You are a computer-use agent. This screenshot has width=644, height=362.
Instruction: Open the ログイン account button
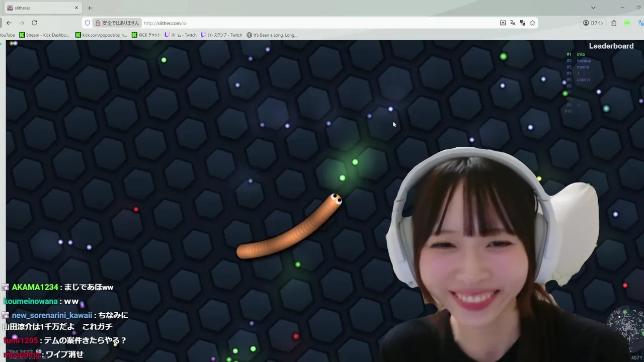pyautogui.click(x=594, y=23)
